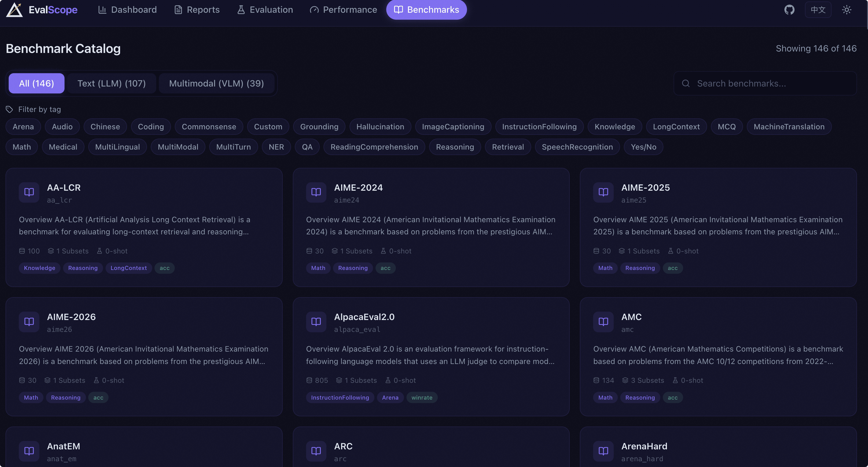Click the AA-LCR card book icon
The image size is (868, 467).
click(x=29, y=192)
